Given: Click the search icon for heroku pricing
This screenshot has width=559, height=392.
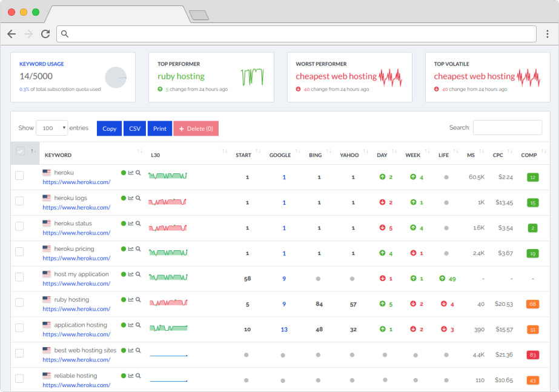Looking at the screenshot, I should (x=138, y=248).
